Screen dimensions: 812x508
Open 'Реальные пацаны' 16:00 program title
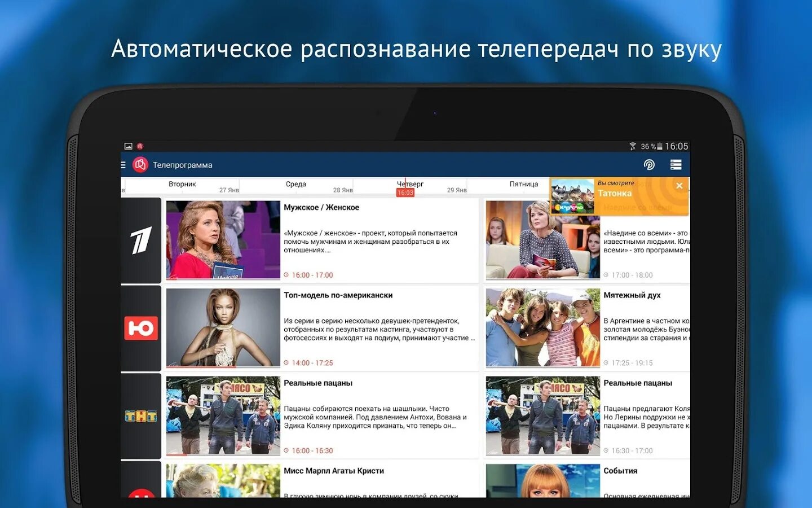coord(318,383)
